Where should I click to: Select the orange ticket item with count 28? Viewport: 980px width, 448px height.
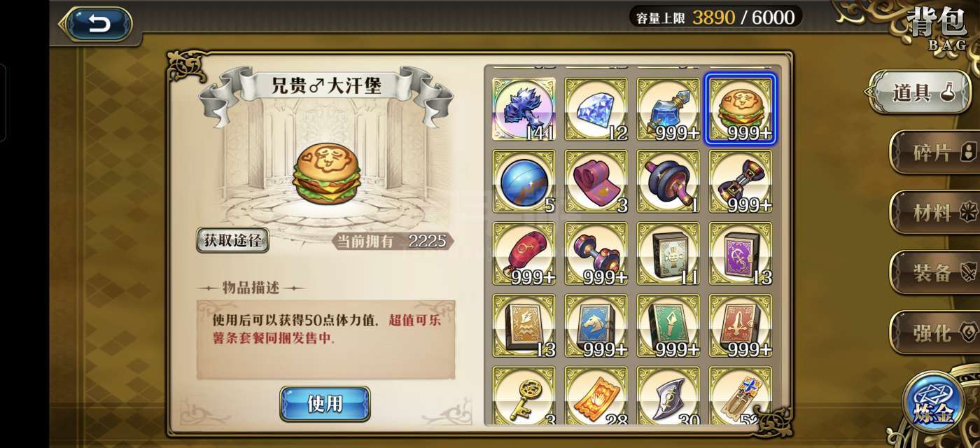(x=596, y=396)
